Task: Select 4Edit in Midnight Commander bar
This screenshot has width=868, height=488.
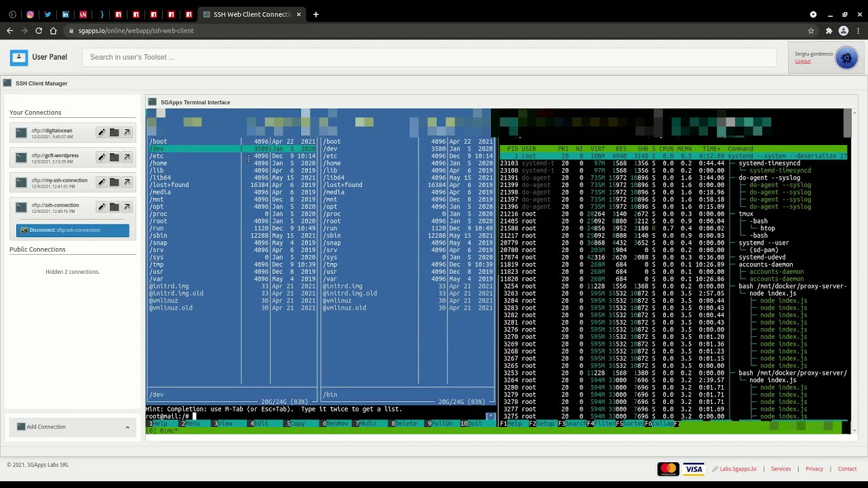Action: (261, 424)
